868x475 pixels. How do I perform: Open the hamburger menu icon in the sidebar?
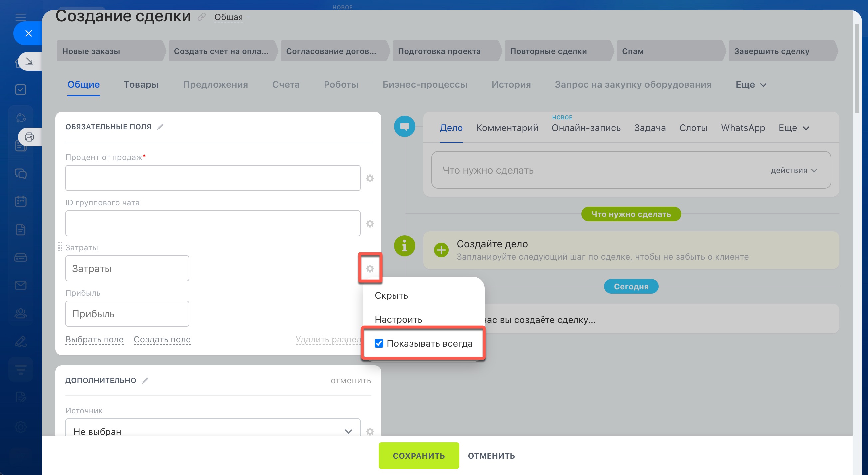[21, 17]
